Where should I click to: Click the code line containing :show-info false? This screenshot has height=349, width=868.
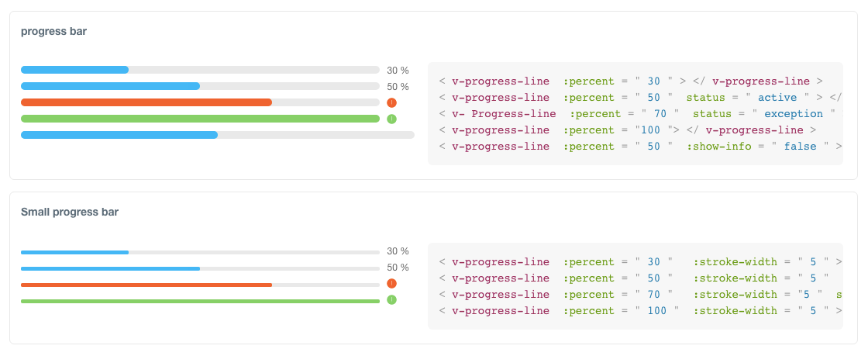[635, 147]
